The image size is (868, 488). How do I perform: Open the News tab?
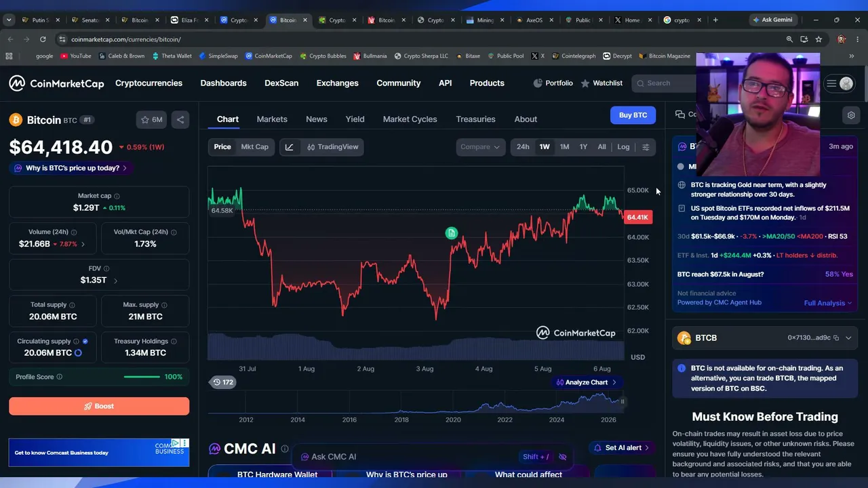[x=317, y=119]
